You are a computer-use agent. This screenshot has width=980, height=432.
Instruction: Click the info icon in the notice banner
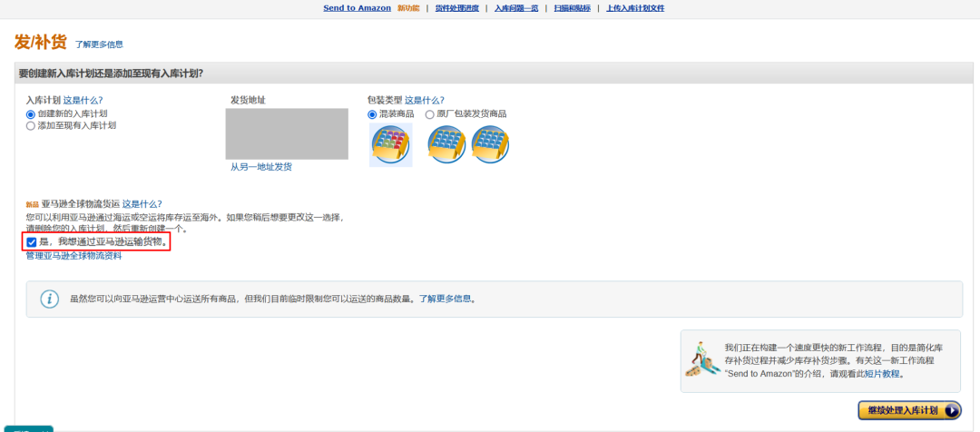[49, 299]
